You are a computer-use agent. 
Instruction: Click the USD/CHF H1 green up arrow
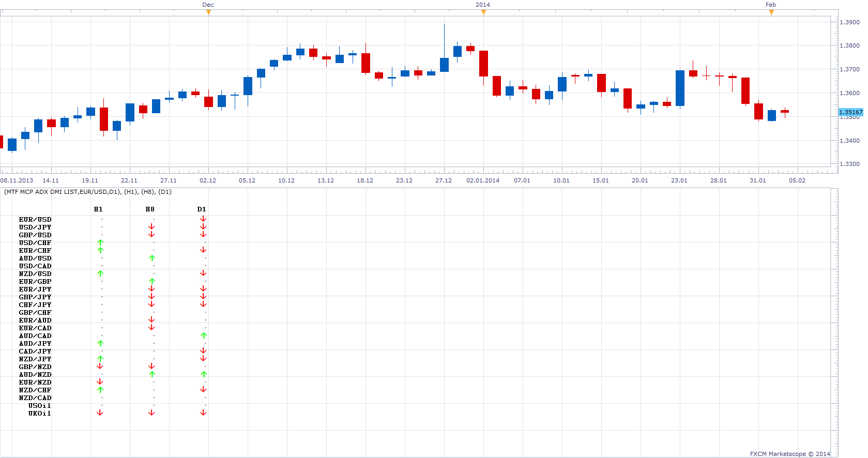pyautogui.click(x=100, y=242)
